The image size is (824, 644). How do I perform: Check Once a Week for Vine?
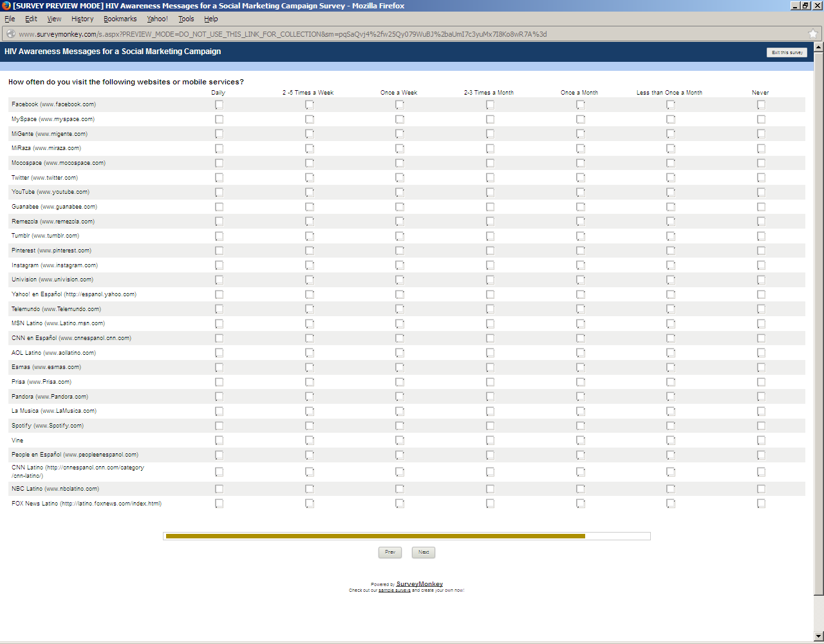point(400,440)
